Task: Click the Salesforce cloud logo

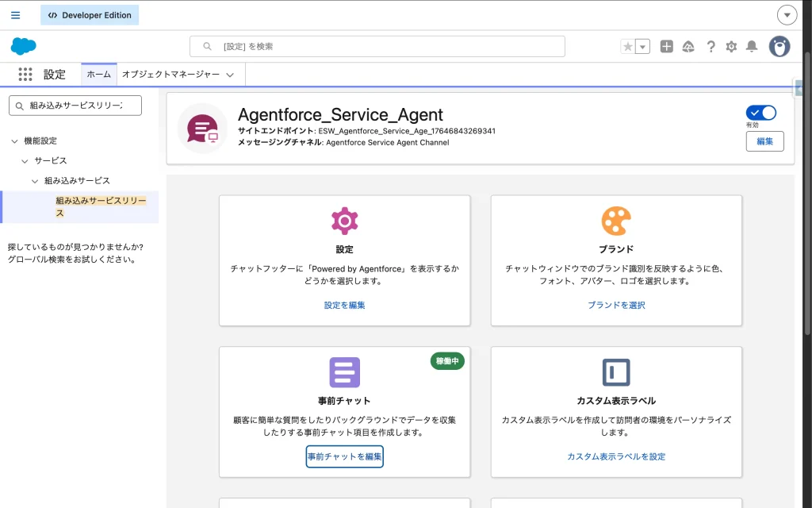Action: click(x=23, y=46)
